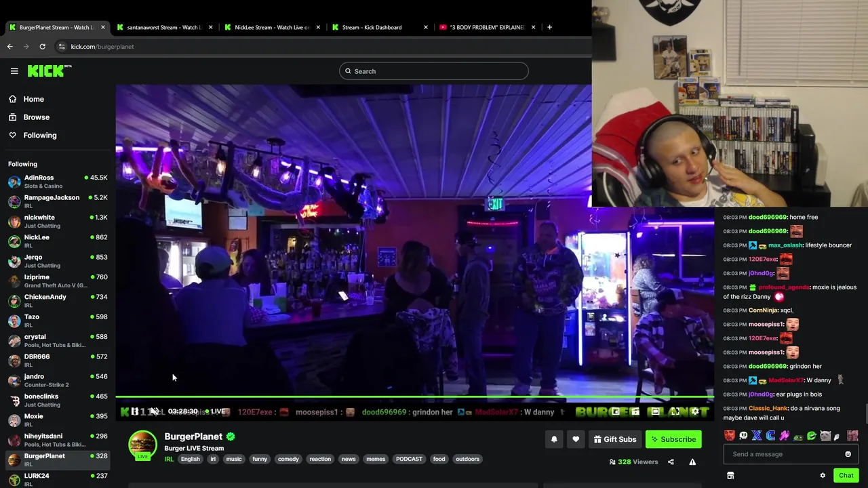The width and height of the screenshot is (868, 488).
Task: Go to Home in sidebar
Action: coord(26,99)
